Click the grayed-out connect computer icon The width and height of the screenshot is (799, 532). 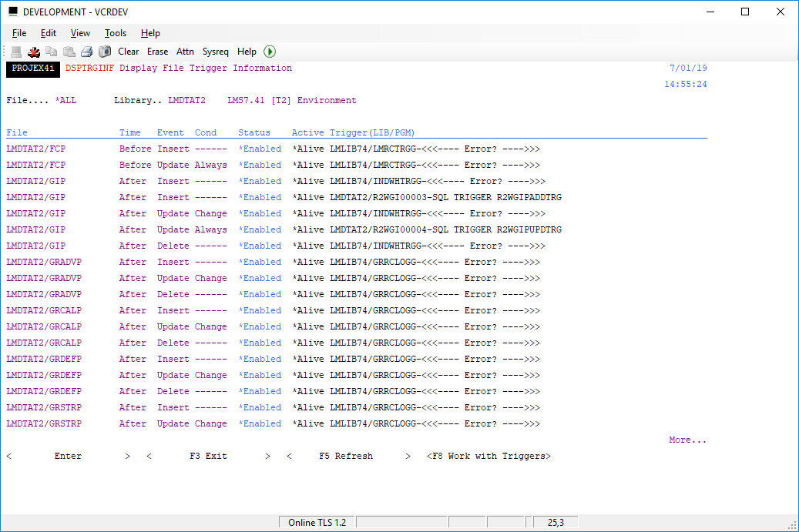(16, 52)
